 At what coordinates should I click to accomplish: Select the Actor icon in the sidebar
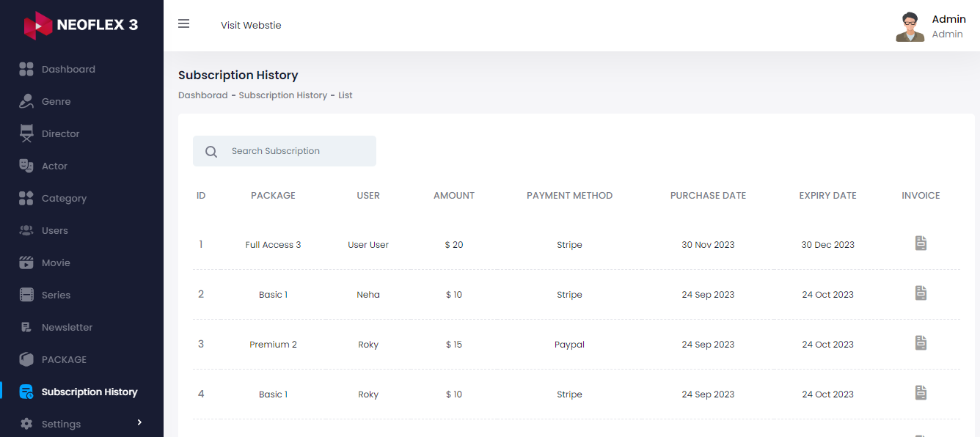[x=26, y=166]
